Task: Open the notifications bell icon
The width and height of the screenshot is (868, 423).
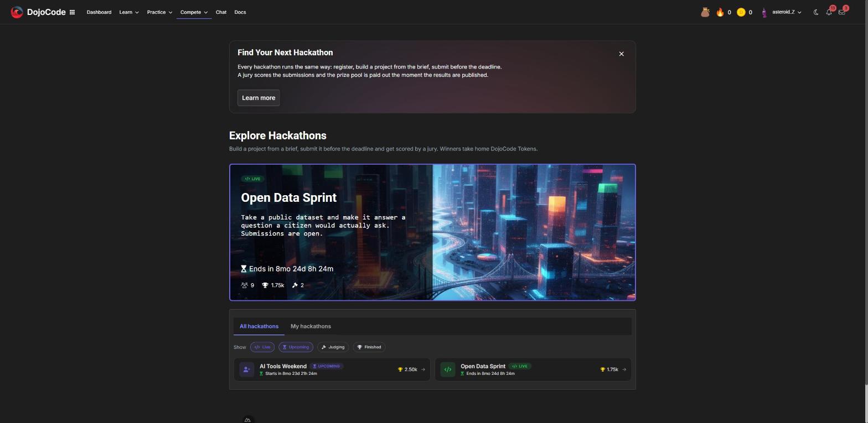Action: [829, 12]
